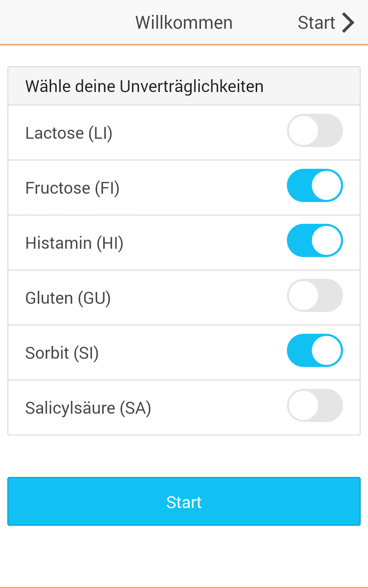368x588 pixels.
Task: Activate the Salicylsäure (SA) switch
Action: (315, 405)
